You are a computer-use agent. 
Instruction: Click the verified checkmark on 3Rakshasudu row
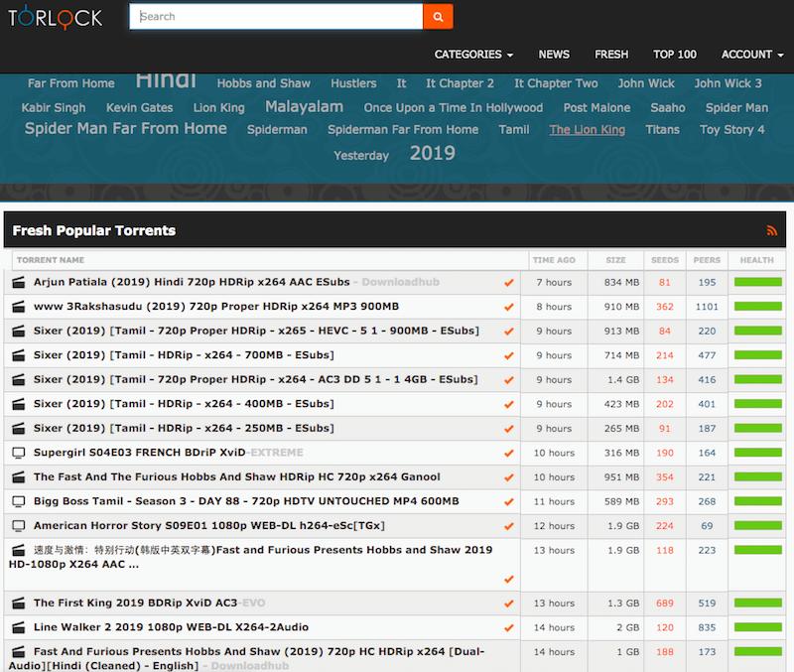tap(509, 308)
